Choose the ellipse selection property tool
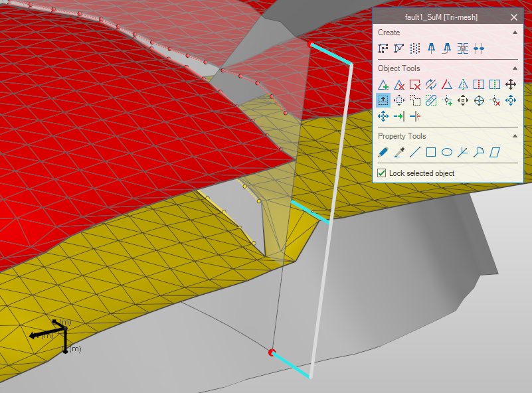Viewport: 532px width, 393px height. click(x=447, y=152)
